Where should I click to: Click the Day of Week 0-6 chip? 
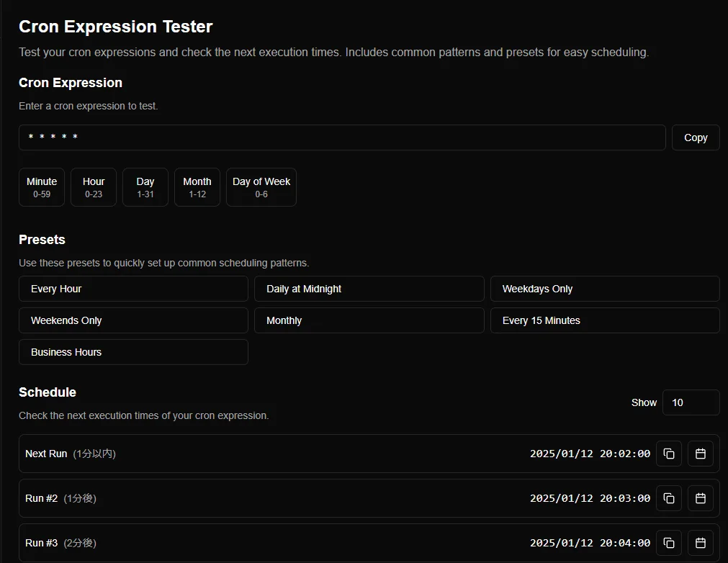coord(261,186)
